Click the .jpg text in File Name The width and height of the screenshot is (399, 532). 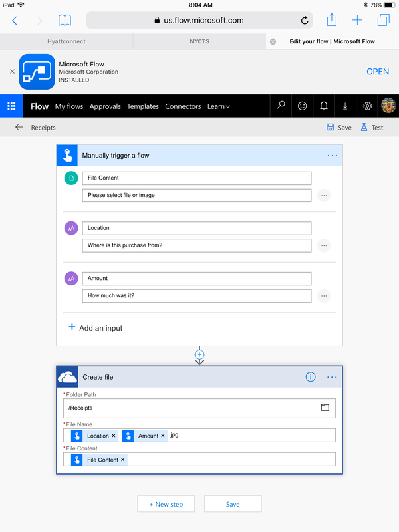(x=174, y=435)
